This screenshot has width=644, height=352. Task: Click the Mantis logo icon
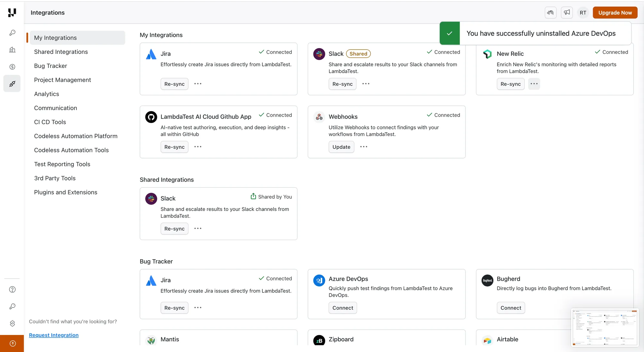pyautogui.click(x=151, y=340)
